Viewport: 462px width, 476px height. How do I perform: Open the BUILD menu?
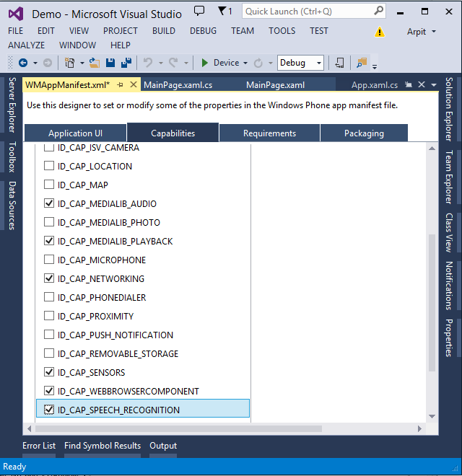[164, 31]
